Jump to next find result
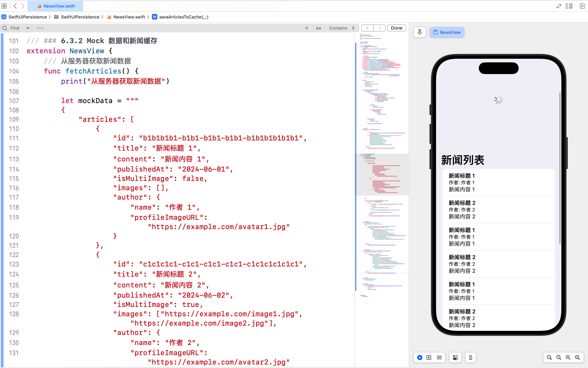 click(379, 28)
